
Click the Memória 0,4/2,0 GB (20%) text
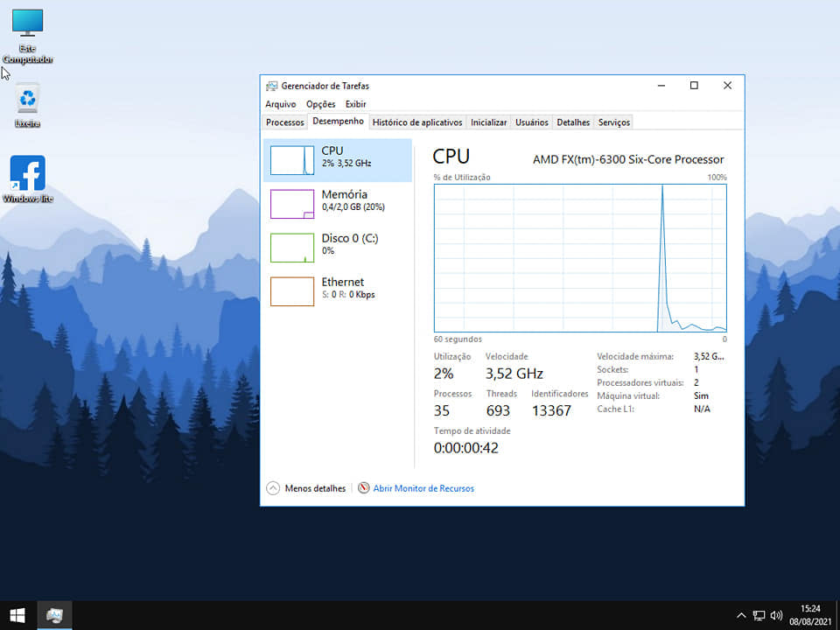click(353, 206)
